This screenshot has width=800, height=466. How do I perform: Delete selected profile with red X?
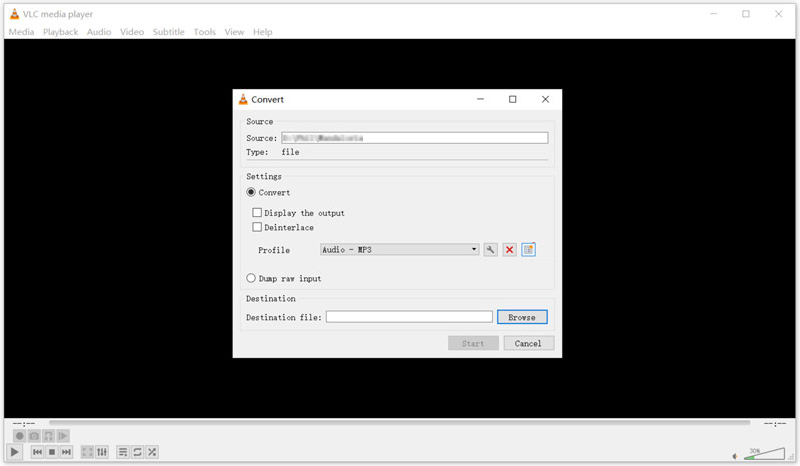click(509, 250)
